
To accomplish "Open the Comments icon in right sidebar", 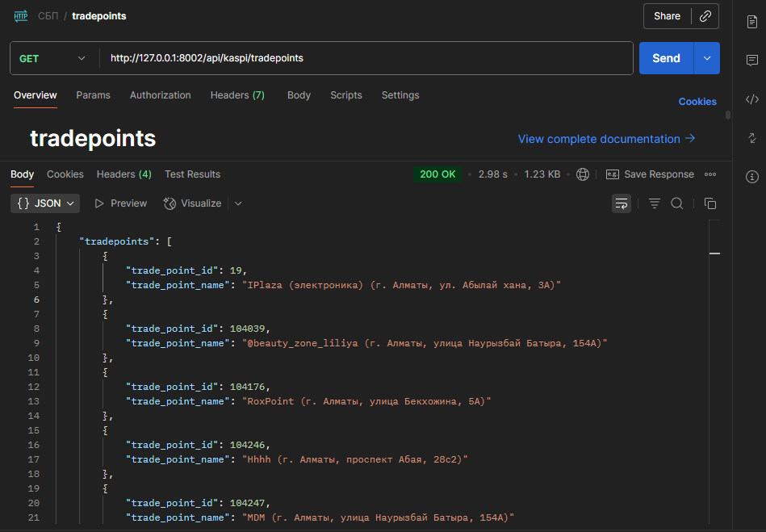I will tap(751, 61).
